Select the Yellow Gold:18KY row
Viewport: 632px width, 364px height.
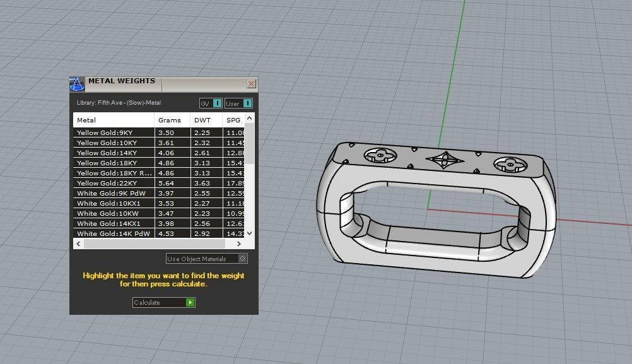pos(159,163)
